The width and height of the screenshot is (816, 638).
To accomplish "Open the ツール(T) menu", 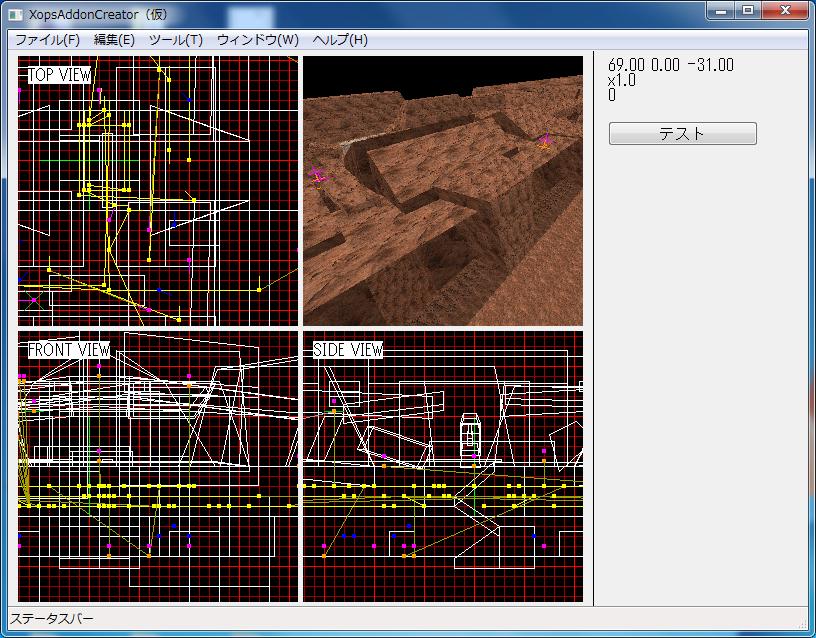I will 175,40.
